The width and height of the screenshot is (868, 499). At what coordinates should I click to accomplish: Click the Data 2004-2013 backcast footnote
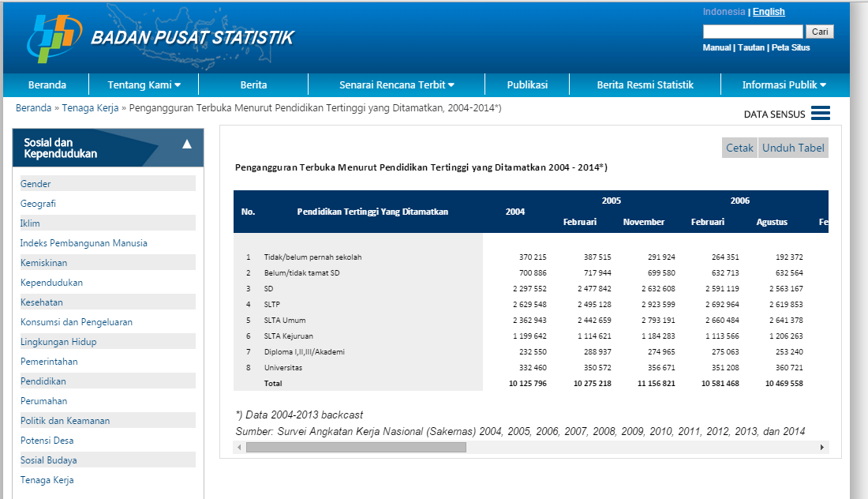[x=300, y=415]
